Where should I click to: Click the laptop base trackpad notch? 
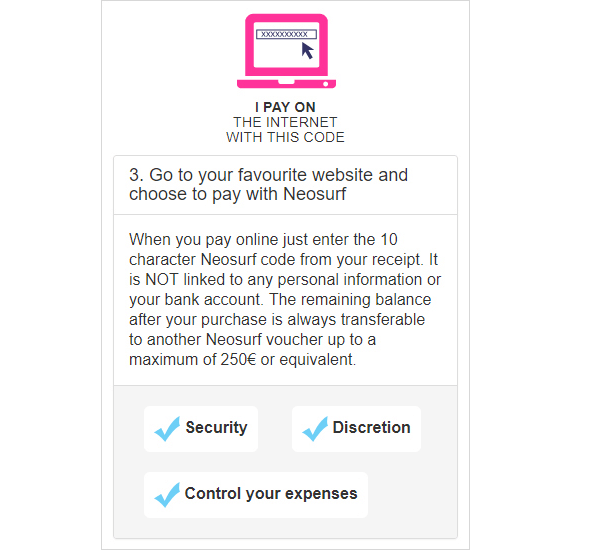[286, 82]
